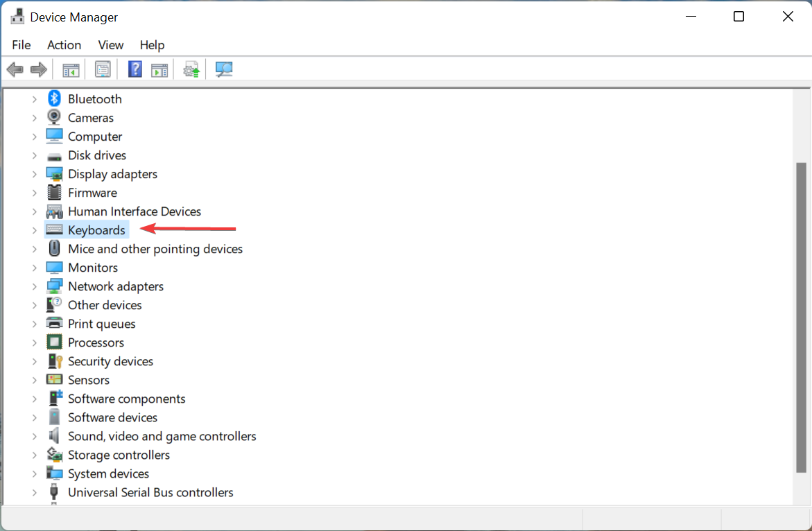Click the Update Driver toolbar icon
The image size is (812, 531).
tap(191, 69)
